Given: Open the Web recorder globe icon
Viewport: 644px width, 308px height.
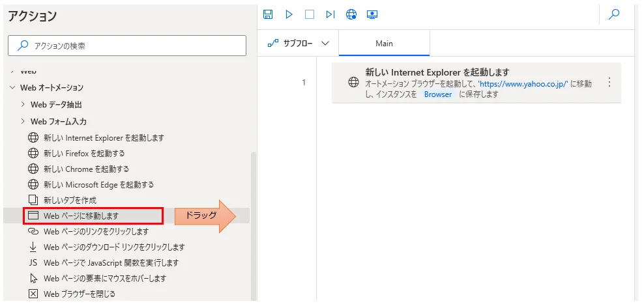Looking at the screenshot, I should (x=351, y=14).
